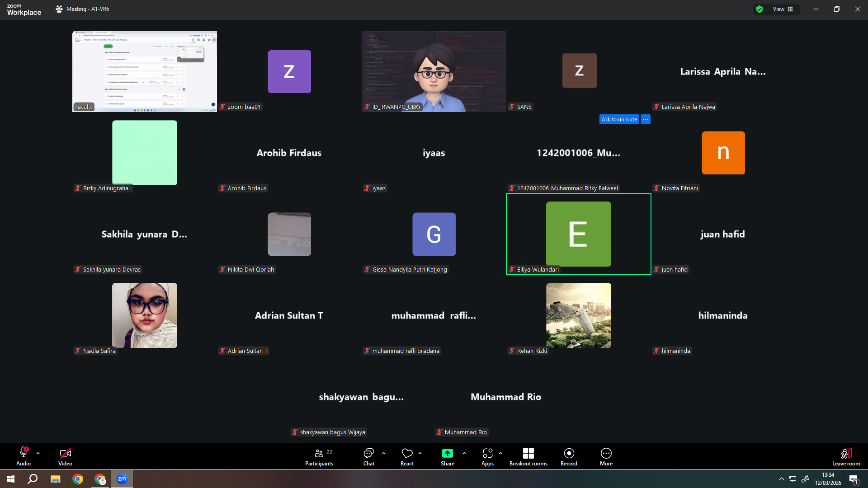The image size is (868, 488).
Task: Open File Explorer from the taskbar
Action: point(55,479)
